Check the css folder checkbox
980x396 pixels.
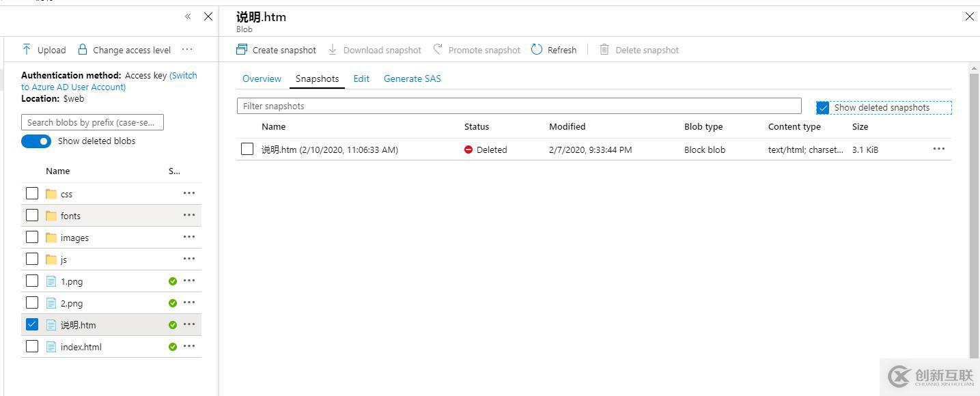[32, 193]
